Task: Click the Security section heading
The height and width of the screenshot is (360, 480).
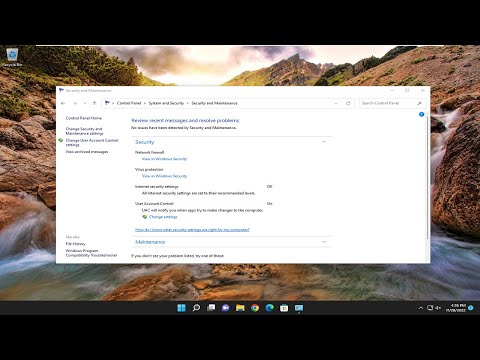Action: click(x=145, y=142)
